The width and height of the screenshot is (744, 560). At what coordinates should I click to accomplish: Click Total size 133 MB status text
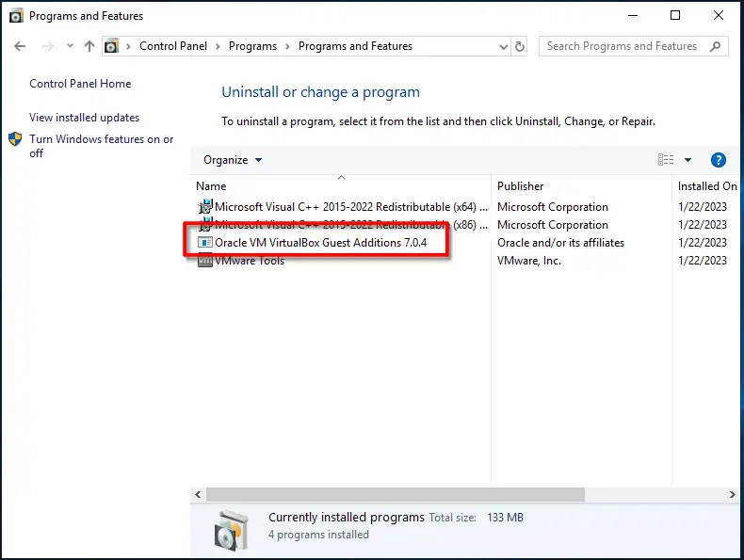[476, 518]
